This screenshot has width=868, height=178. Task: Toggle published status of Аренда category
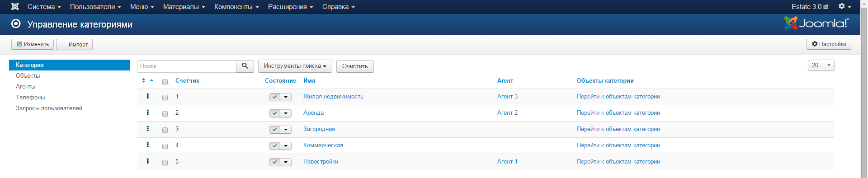pos(275,113)
